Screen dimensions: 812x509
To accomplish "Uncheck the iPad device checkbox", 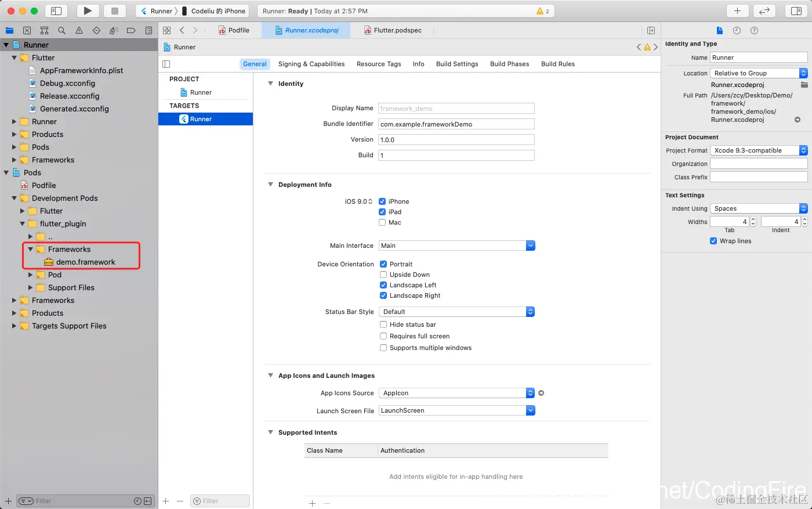I will 382,212.
